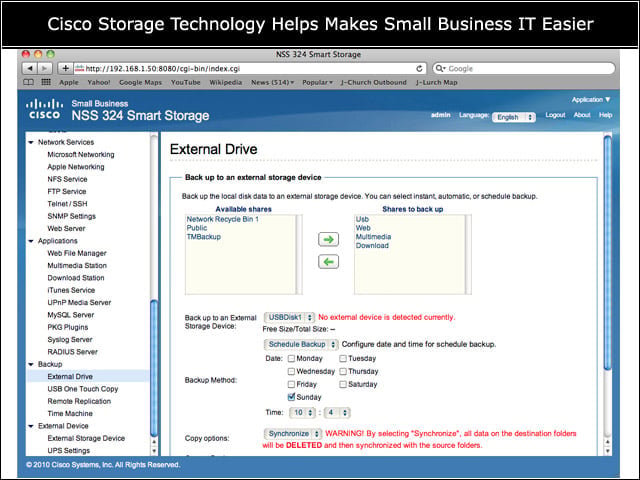Open UPS Settings in sidebar
Image resolution: width=640 pixels, height=480 pixels.
(x=69, y=451)
